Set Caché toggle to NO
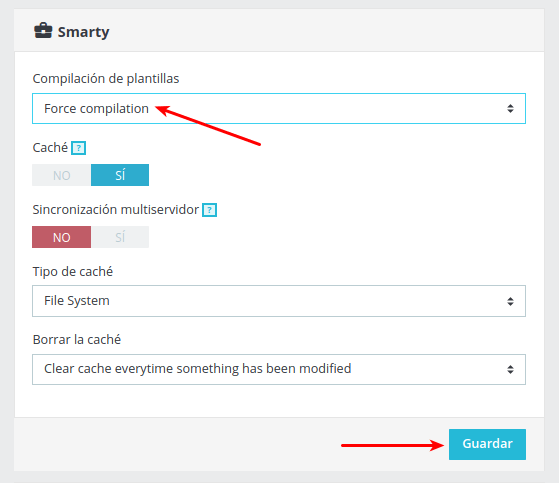This screenshot has height=483, width=559. [61, 175]
